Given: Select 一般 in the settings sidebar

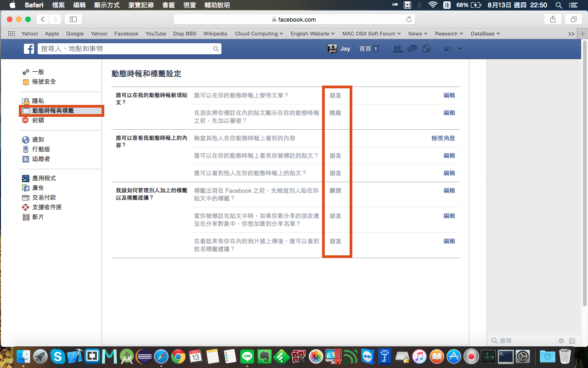Looking at the screenshot, I should click(38, 72).
